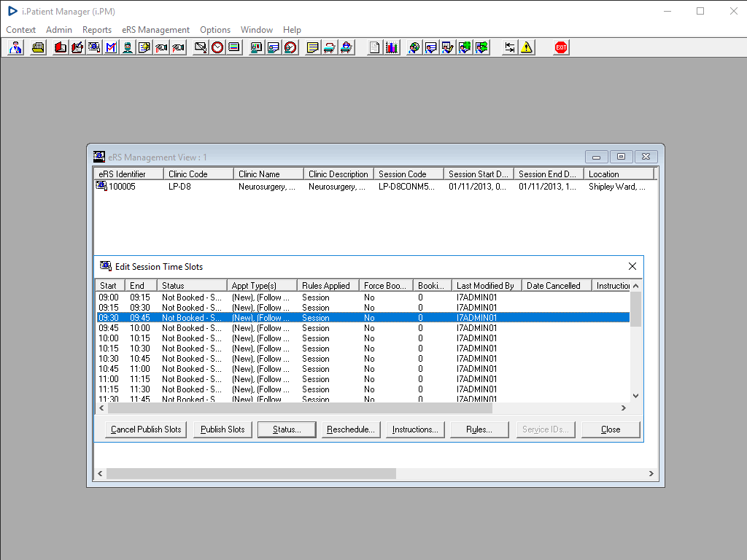Sort by the Location column header
This screenshot has height=560, width=747.
tap(619, 174)
